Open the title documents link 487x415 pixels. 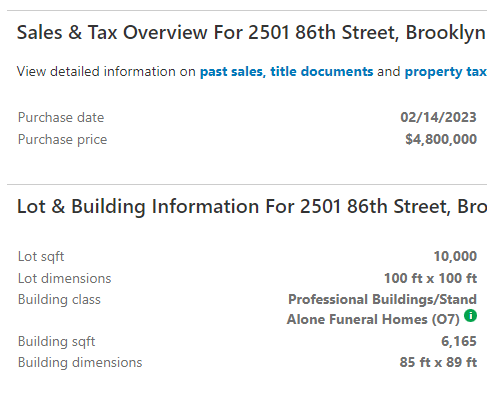tap(322, 72)
